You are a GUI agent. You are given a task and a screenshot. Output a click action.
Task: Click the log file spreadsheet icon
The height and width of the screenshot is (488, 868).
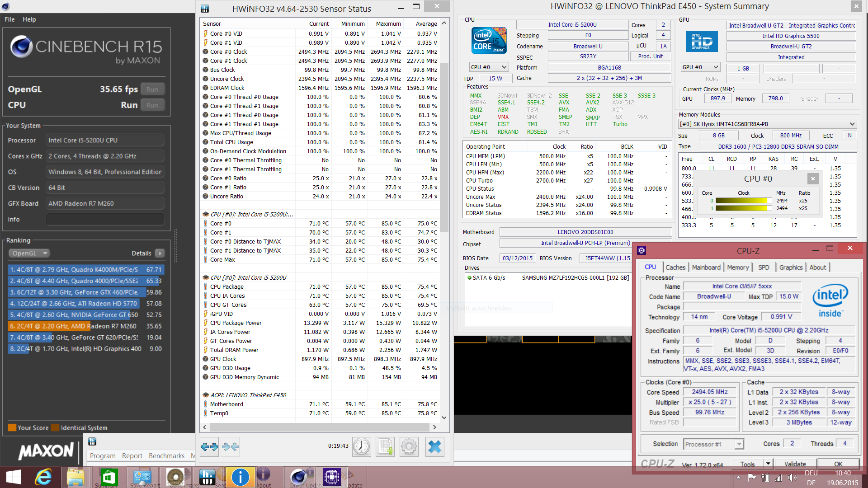[x=386, y=447]
